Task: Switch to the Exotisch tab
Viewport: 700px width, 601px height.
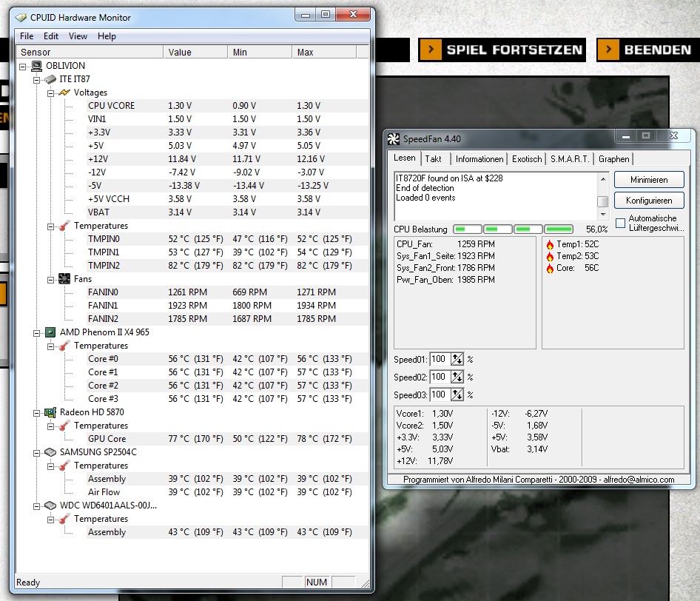Action: 527,159
